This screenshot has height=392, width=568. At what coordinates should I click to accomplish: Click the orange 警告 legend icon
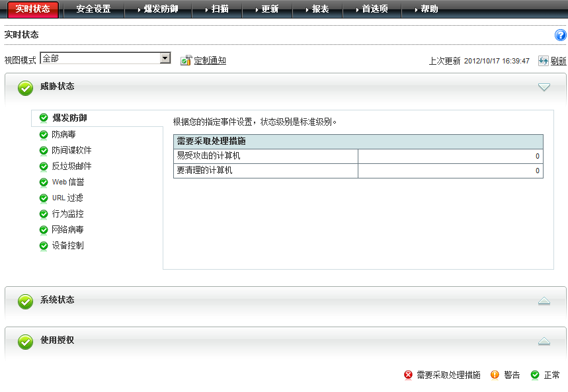point(495,375)
